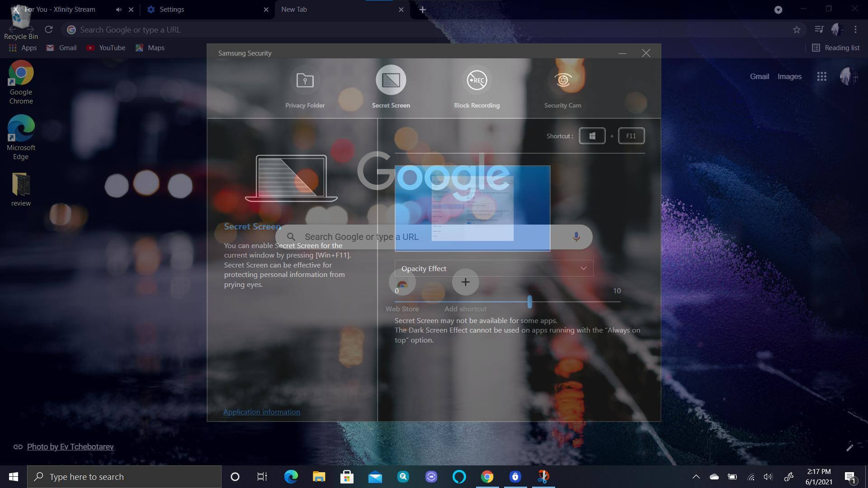Open Chrome three-dot menu
The width and height of the screenshot is (868, 488).
tap(855, 30)
